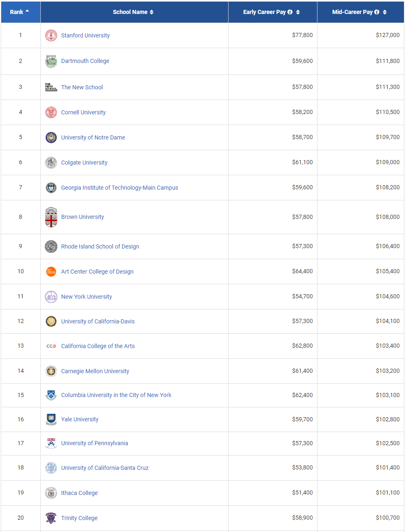The width and height of the screenshot is (406, 532).
Task: Click the Art Center College orange logo
Action: coord(51,272)
